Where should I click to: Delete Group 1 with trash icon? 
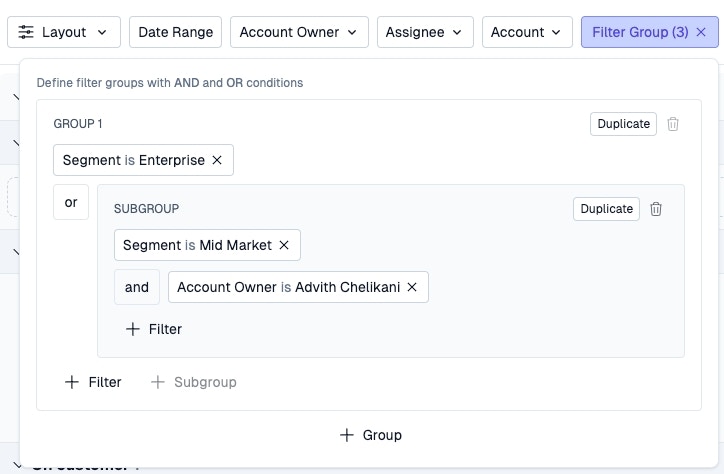point(673,124)
